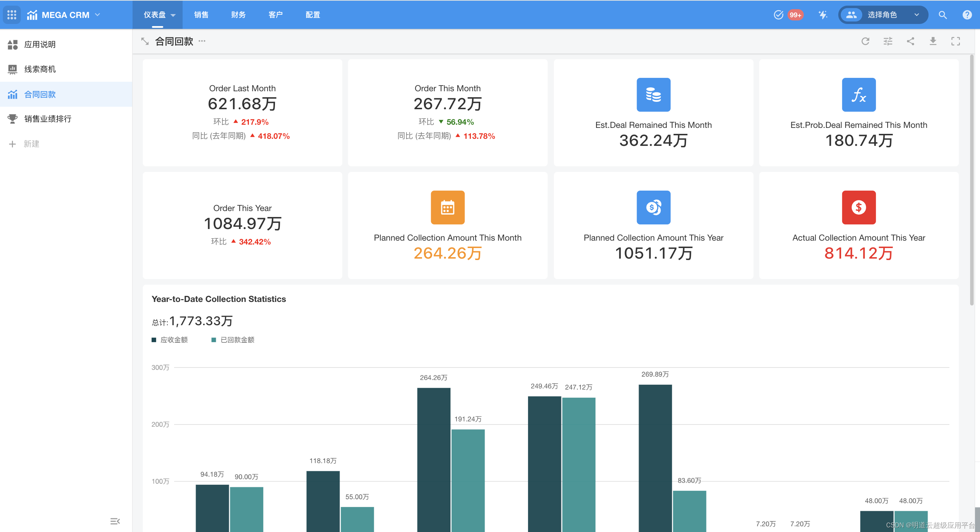Click the total 1,773.33万 figure
This screenshot has height=532, width=980.
pos(201,321)
